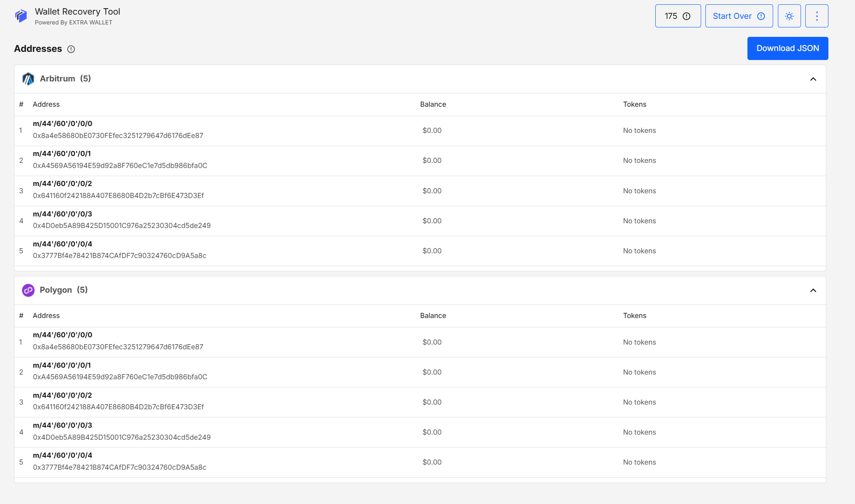Click the Start Over button
855x504 pixels.
(732, 16)
